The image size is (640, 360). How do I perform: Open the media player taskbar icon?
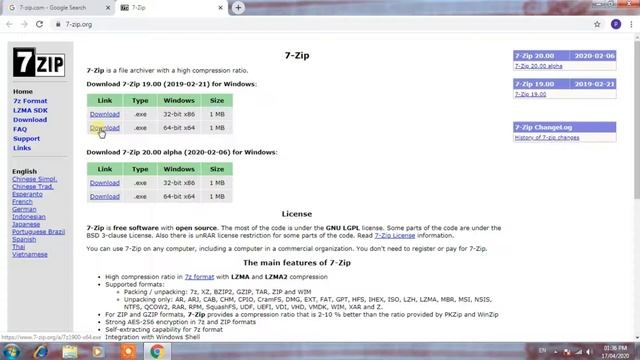pyautogui.click(x=98, y=351)
